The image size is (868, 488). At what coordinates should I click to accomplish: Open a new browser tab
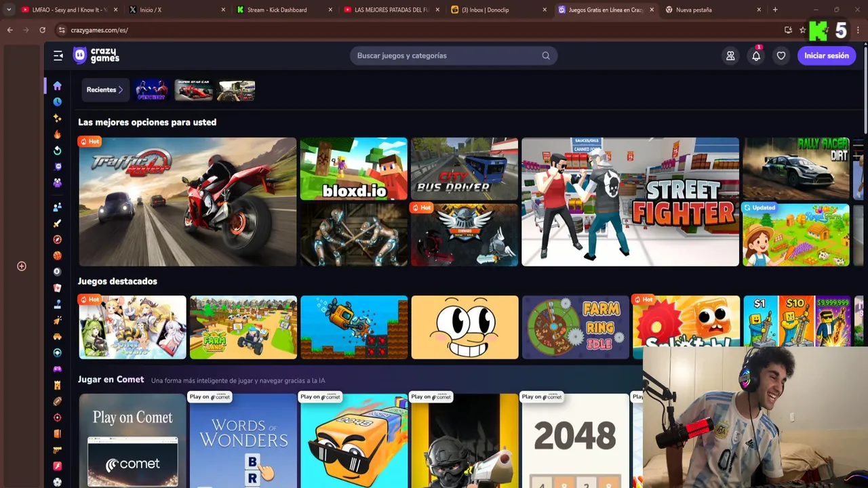coord(775,9)
